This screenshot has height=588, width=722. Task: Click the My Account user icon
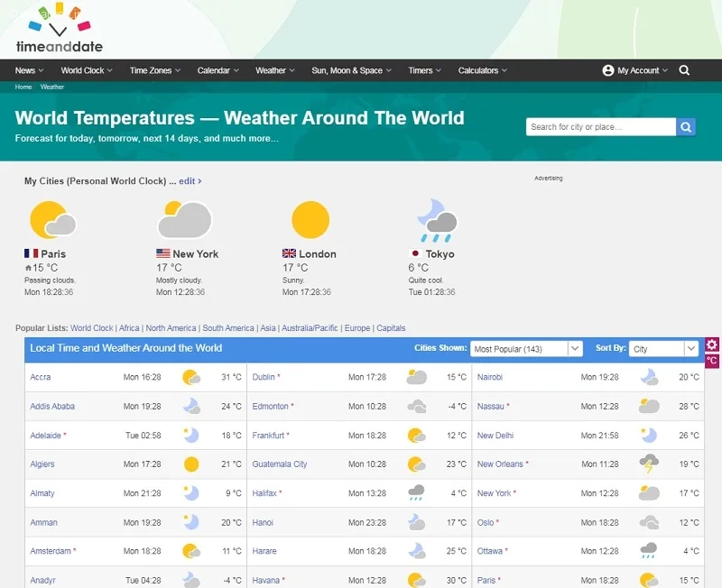(607, 70)
